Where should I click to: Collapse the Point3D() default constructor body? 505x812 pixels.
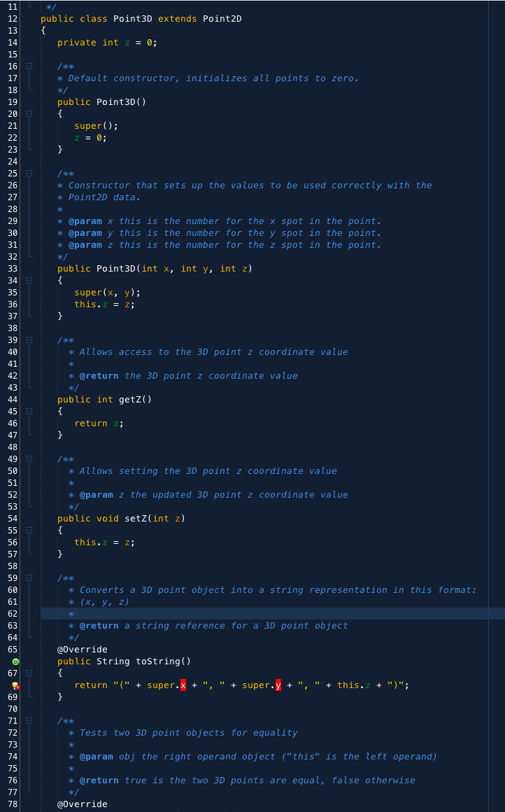click(29, 114)
